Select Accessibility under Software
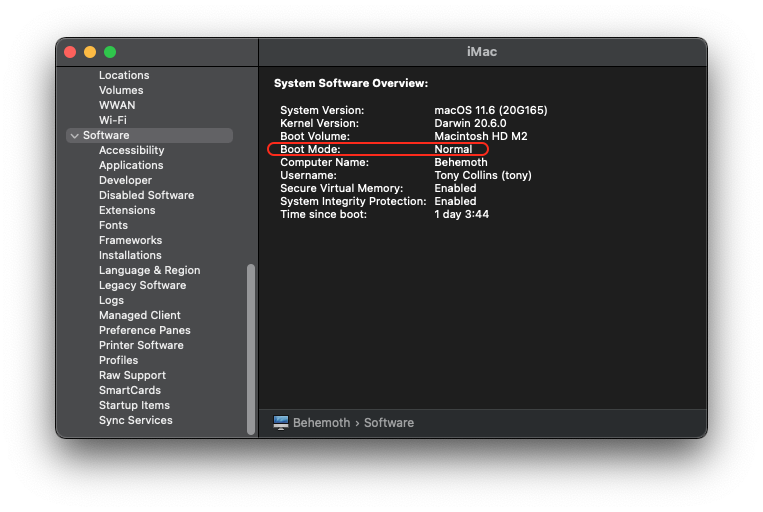 tap(131, 150)
